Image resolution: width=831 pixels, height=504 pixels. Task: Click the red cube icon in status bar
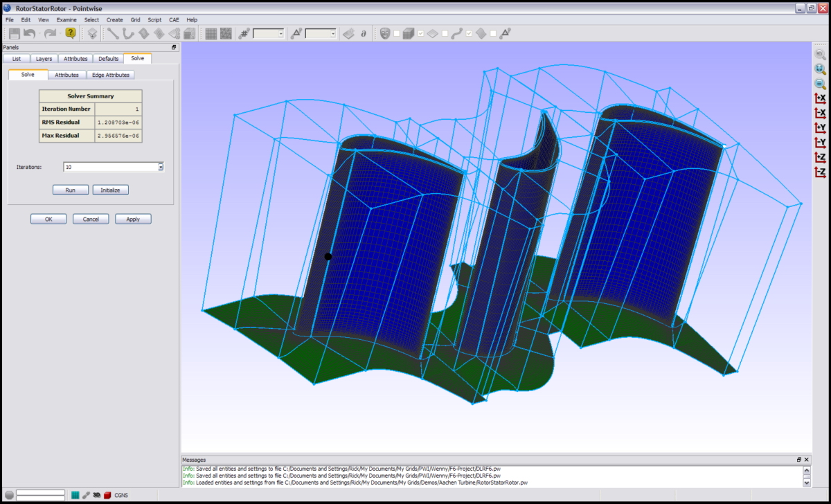[x=107, y=495]
